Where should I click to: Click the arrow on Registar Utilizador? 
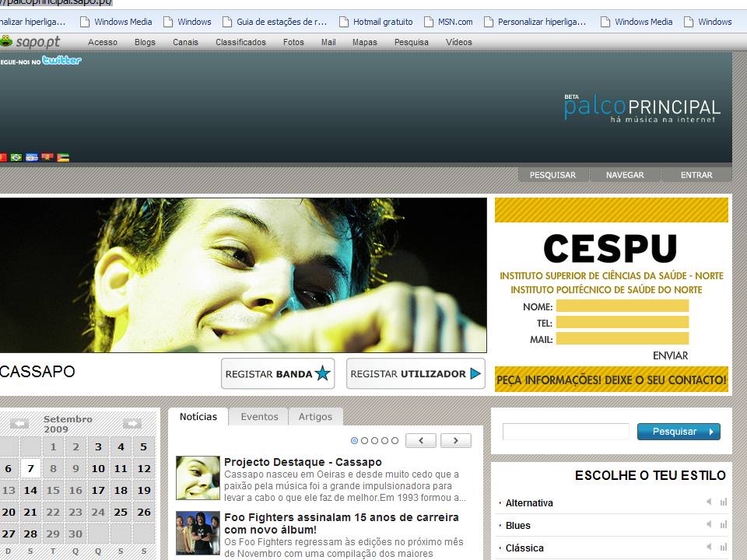pos(475,373)
